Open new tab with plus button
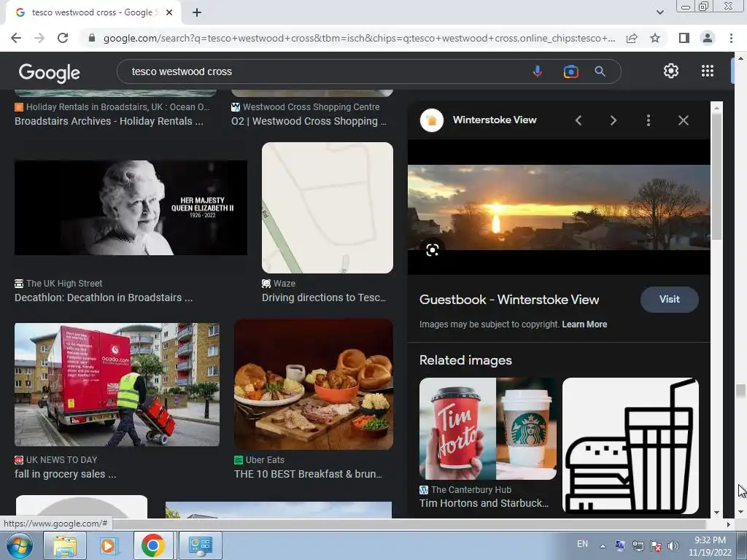This screenshot has width=747, height=560. click(197, 12)
